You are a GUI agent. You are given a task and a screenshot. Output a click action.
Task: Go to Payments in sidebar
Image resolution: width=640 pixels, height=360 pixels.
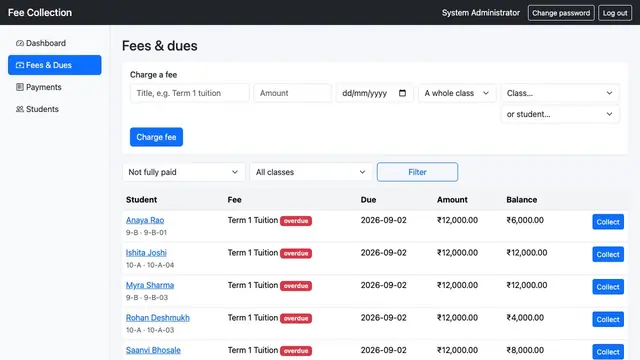[55, 87]
